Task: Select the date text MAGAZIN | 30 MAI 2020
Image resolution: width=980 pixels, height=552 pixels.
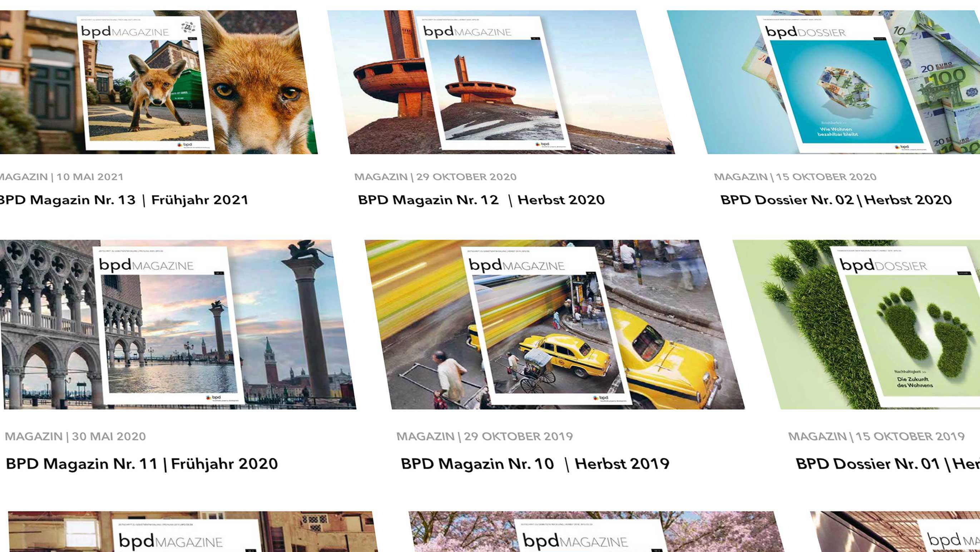Action: click(75, 437)
